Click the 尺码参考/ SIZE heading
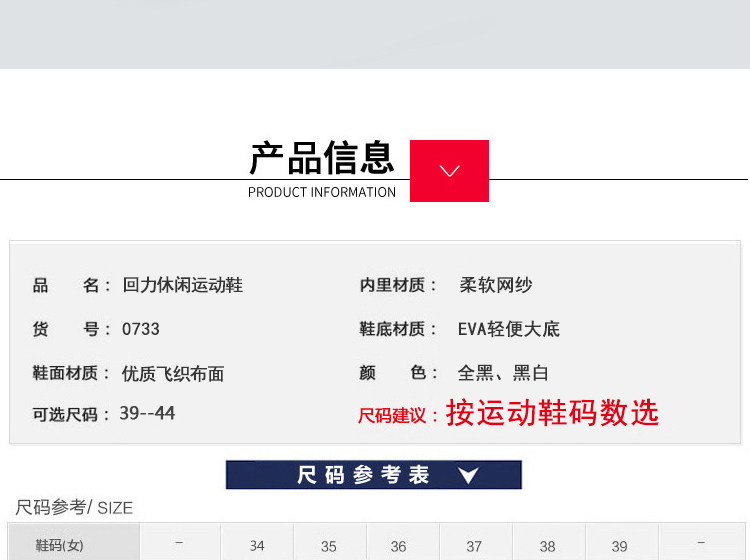The image size is (750, 560). pyautogui.click(x=74, y=507)
